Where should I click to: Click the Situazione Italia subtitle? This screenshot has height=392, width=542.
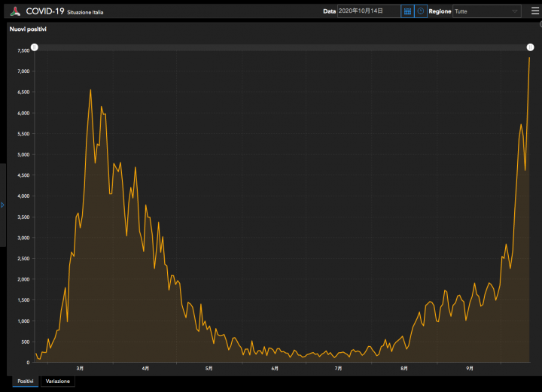point(85,13)
